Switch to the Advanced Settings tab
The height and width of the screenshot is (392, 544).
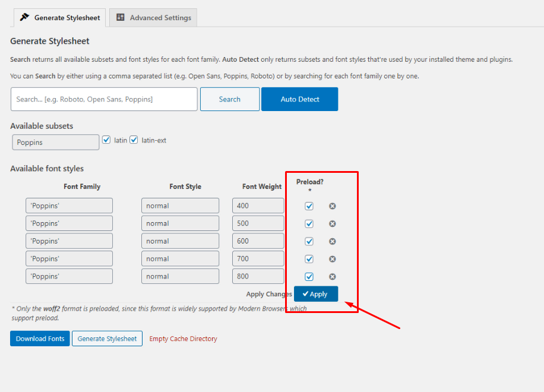(154, 18)
